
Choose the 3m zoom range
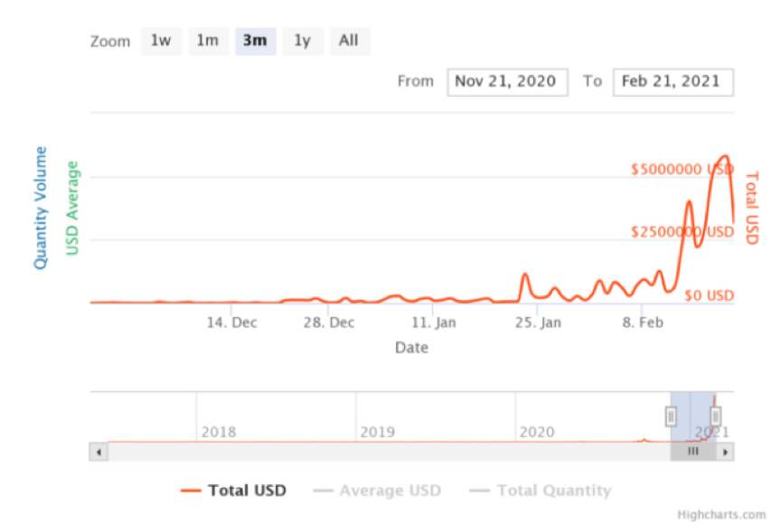click(255, 41)
